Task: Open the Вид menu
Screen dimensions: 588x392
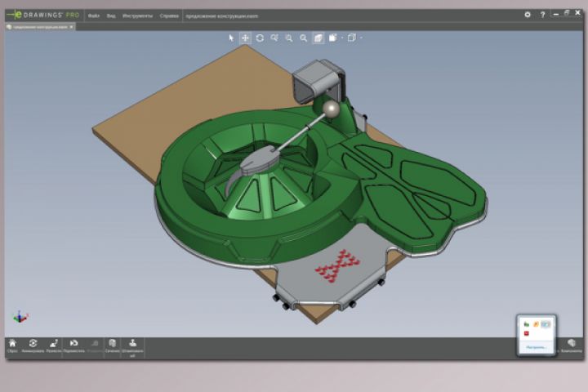Action: click(x=111, y=16)
